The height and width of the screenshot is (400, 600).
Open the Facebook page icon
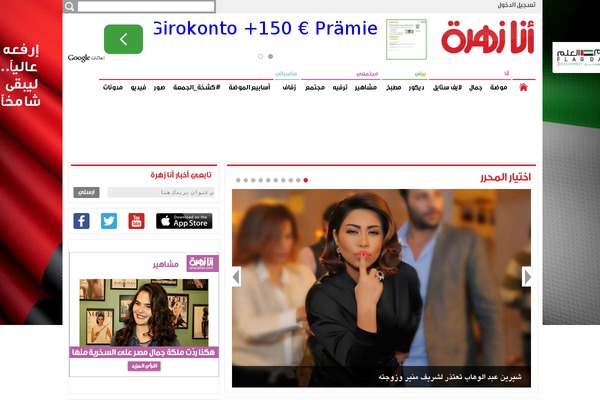click(82, 221)
